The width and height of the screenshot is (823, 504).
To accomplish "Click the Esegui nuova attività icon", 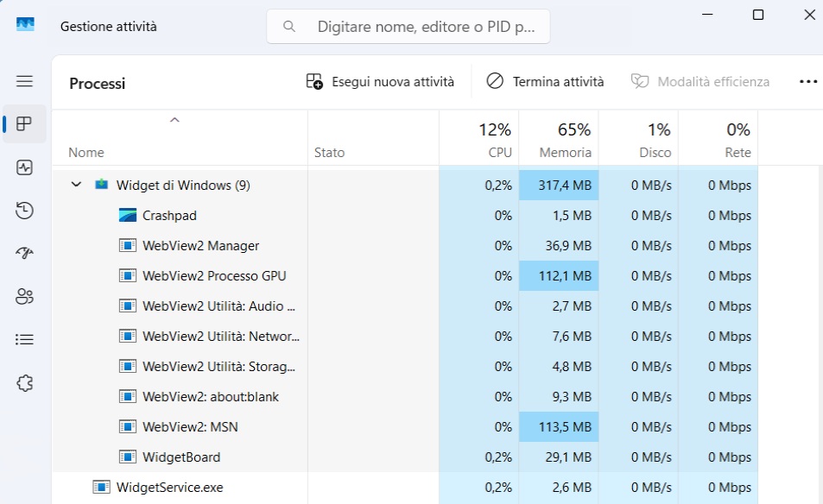I will (x=314, y=81).
